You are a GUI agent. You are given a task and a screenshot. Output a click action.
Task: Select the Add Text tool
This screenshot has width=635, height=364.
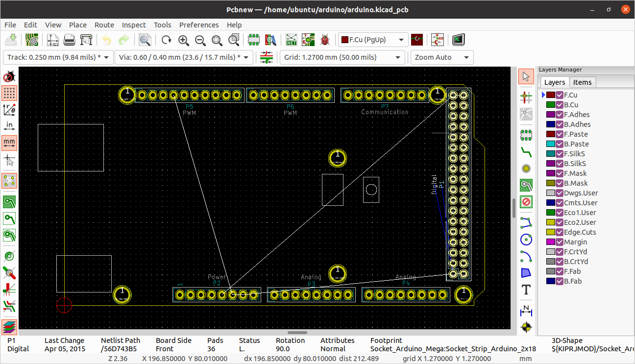tap(526, 290)
